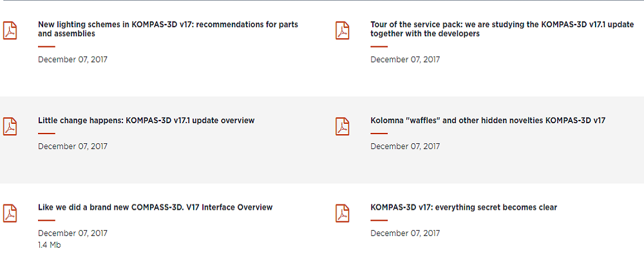Open PDF icon next to Little change happens
The height and width of the screenshot is (258, 644).
[x=10, y=126]
